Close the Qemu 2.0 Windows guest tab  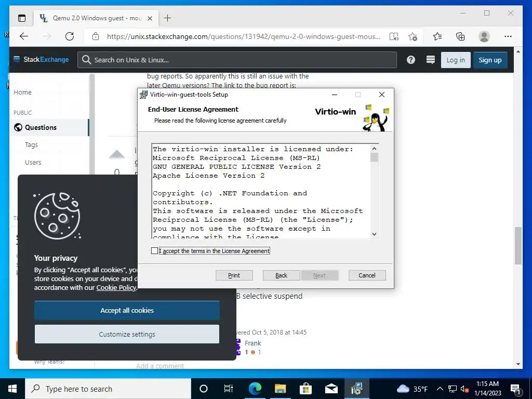(x=150, y=18)
